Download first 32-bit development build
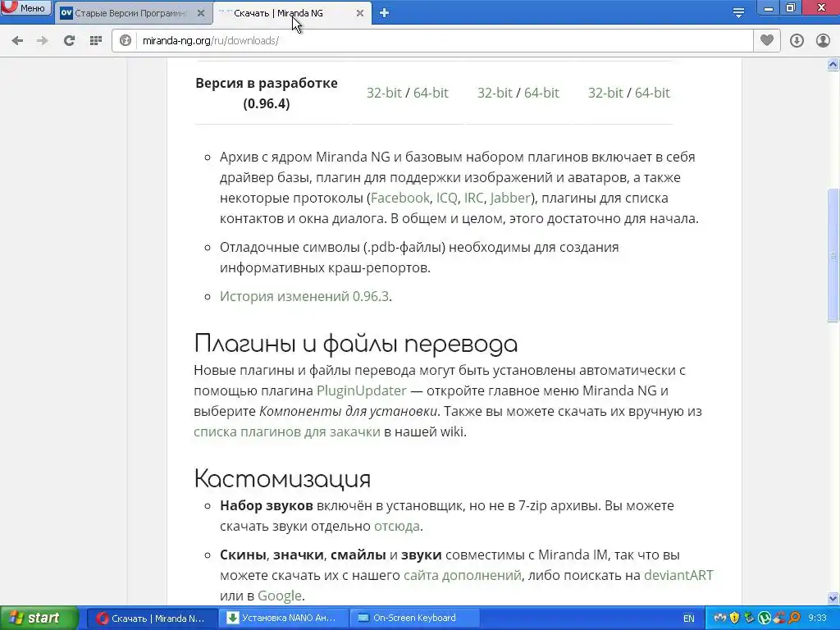840x630 pixels. coord(384,93)
